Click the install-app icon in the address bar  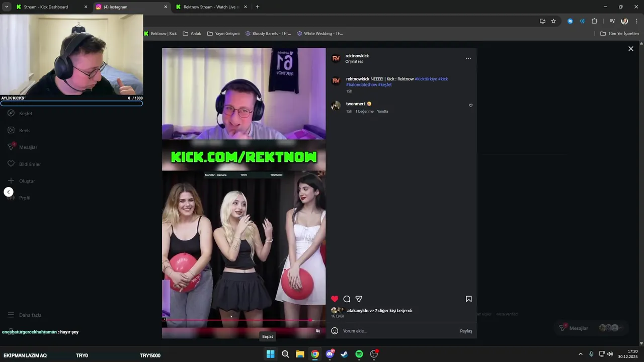click(x=542, y=21)
